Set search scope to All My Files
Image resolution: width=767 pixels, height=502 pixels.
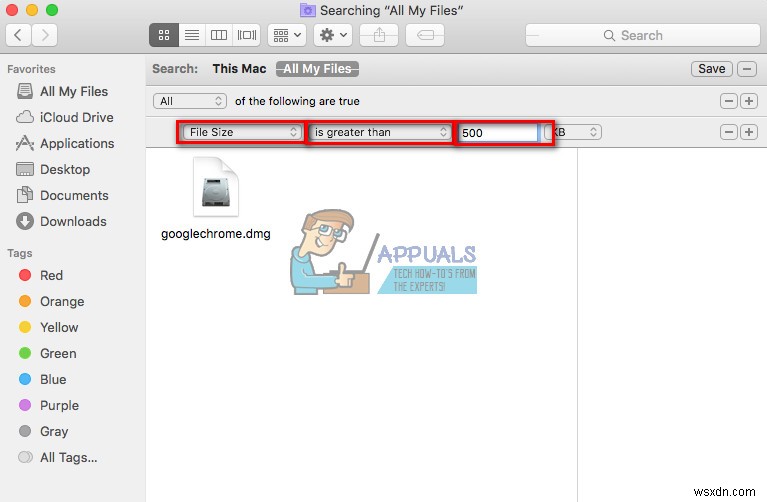click(317, 69)
